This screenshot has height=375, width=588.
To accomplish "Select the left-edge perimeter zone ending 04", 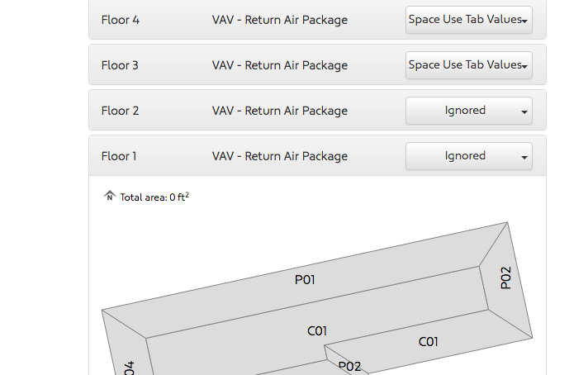I will point(128,367).
